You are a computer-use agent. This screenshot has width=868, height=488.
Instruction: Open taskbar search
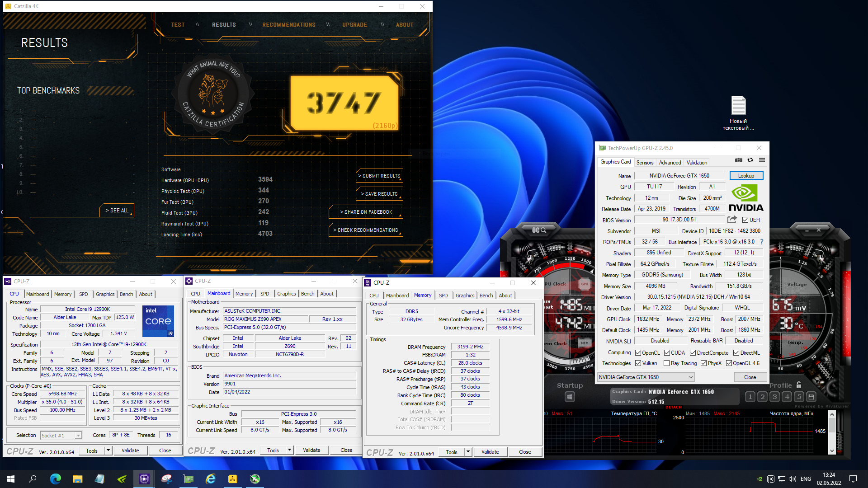point(33,479)
